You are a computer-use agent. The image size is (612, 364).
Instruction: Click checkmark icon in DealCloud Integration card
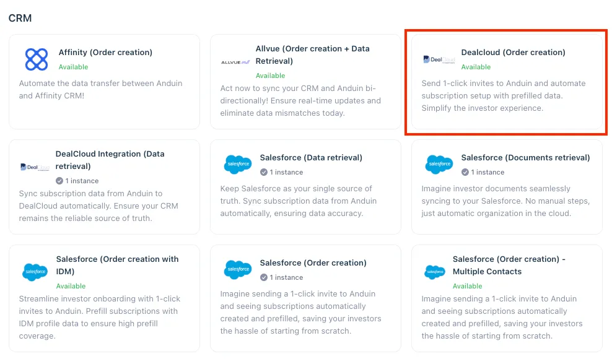[59, 181]
